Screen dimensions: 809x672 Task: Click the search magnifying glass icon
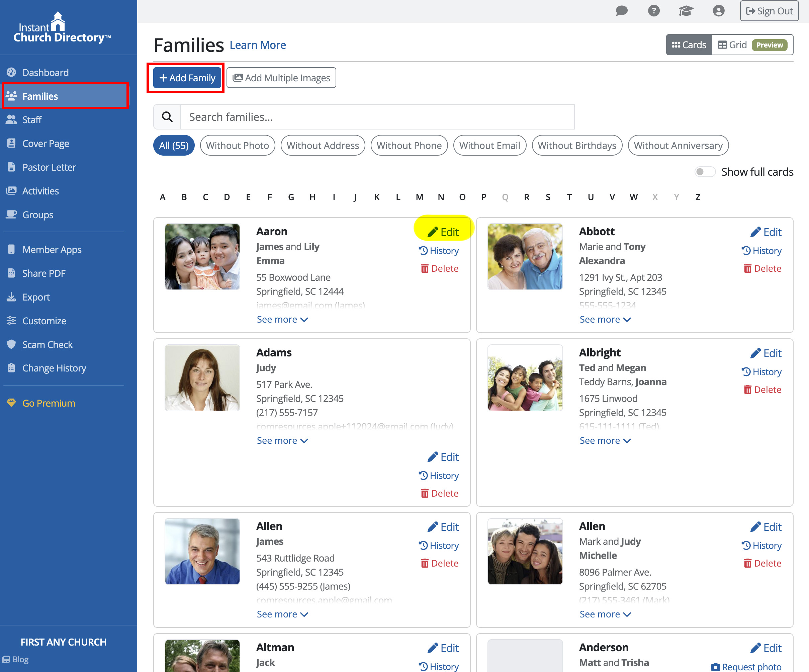point(167,117)
